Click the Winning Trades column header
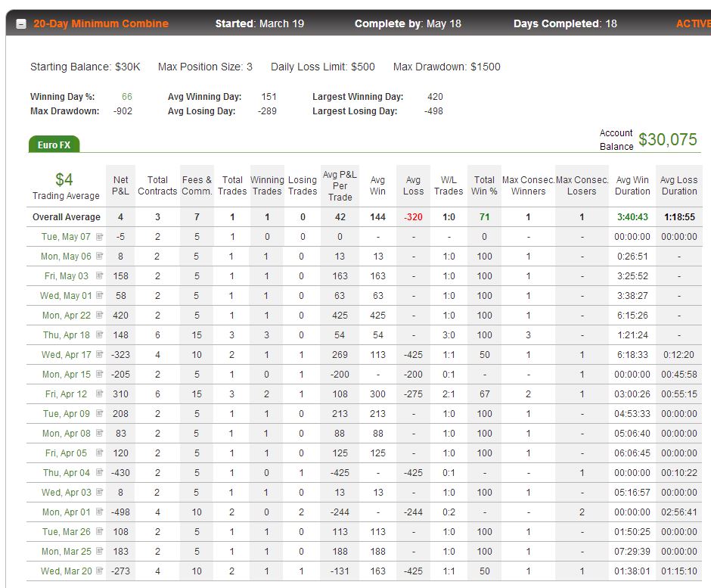Screen dimensions: 711x588 click(267, 185)
